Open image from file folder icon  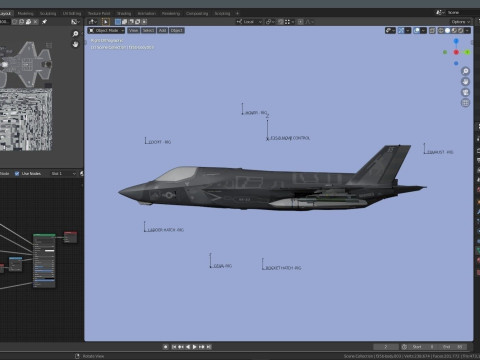click(x=28, y=22)
